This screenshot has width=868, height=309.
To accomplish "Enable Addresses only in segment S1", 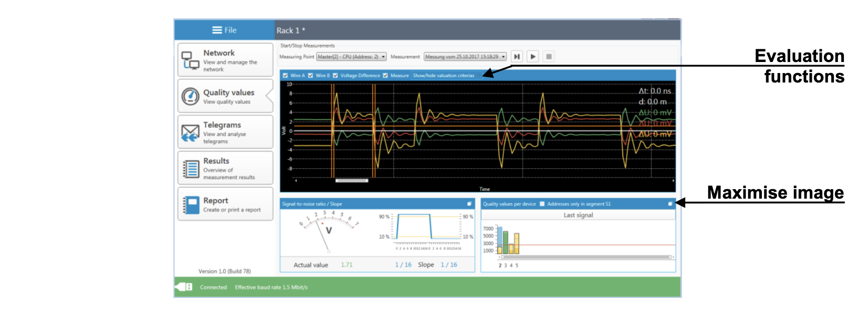I will pos(542,204).
